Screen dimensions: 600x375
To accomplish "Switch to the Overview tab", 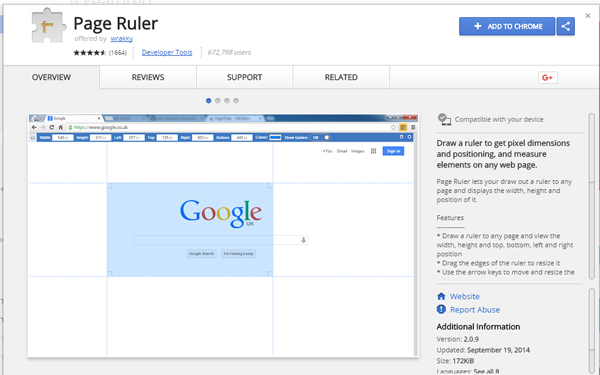I will [51, 77].
